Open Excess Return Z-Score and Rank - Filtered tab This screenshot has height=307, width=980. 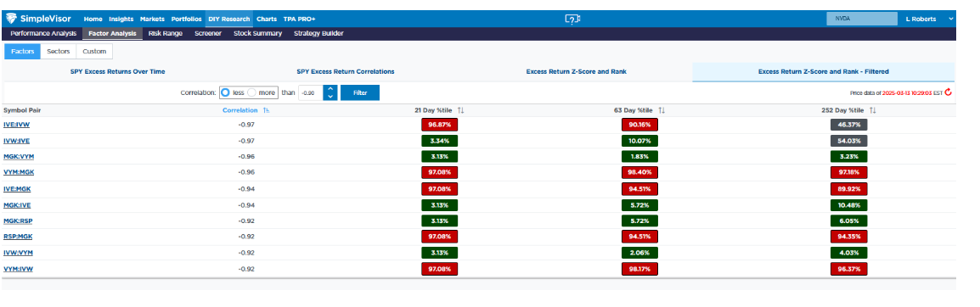823,72
